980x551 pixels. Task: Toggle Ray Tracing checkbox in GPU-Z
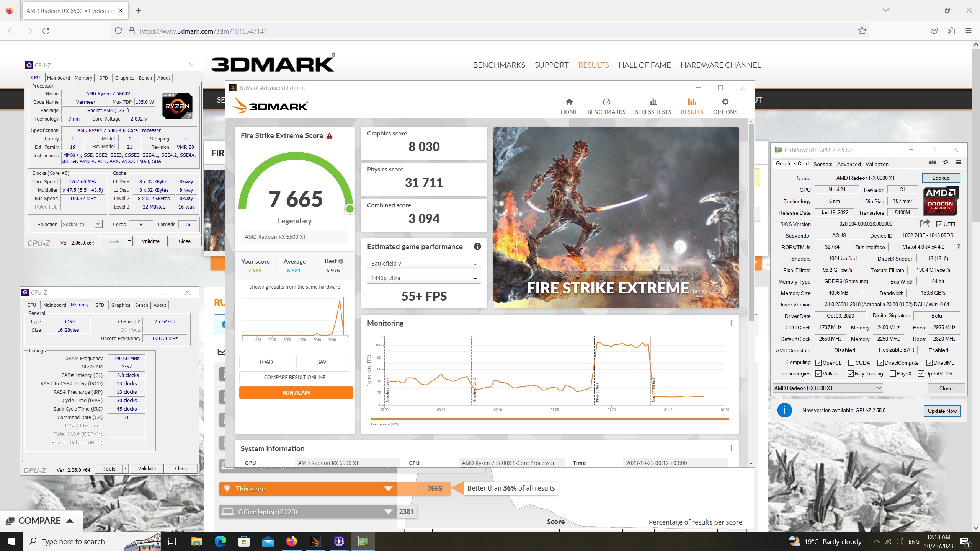851,373
